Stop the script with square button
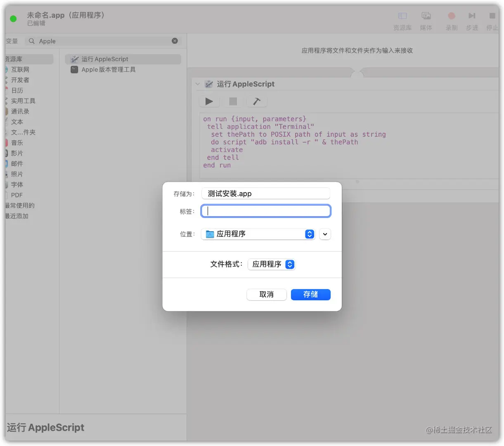Image resolution: width=504 pixels, height=446 pixels. [x=233, y=101]
